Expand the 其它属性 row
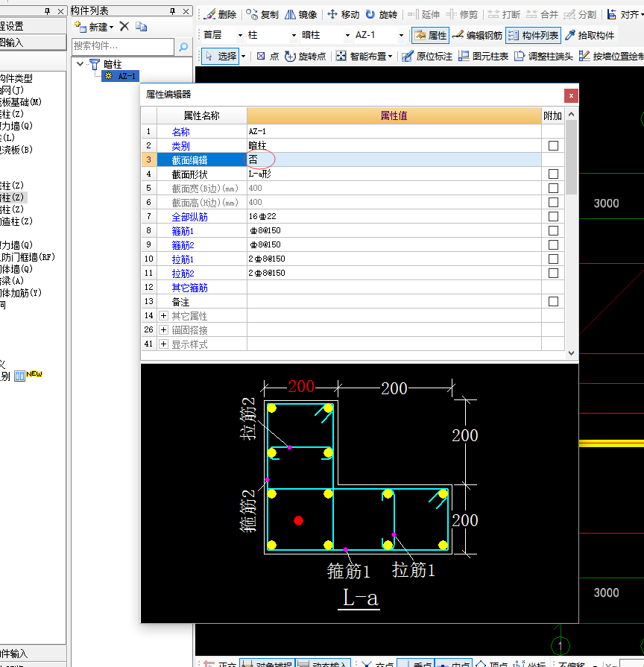This screenshot has width=644, height=667. click(x=163, y=316)
